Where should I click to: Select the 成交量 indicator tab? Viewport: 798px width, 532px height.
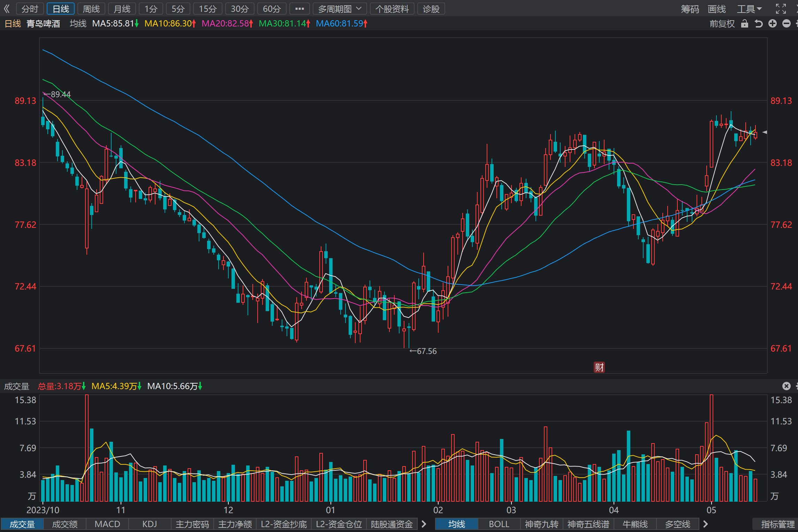pyautogui.click(x=22, y=524)
